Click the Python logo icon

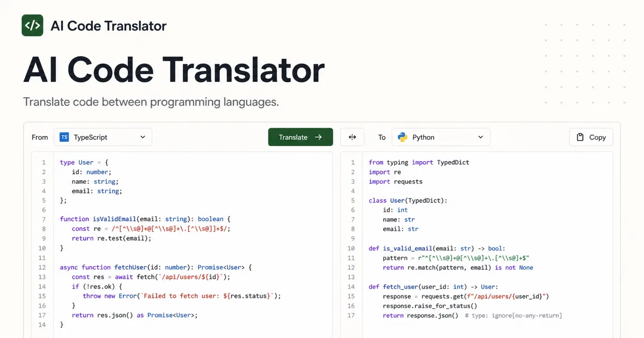point(402,137)
